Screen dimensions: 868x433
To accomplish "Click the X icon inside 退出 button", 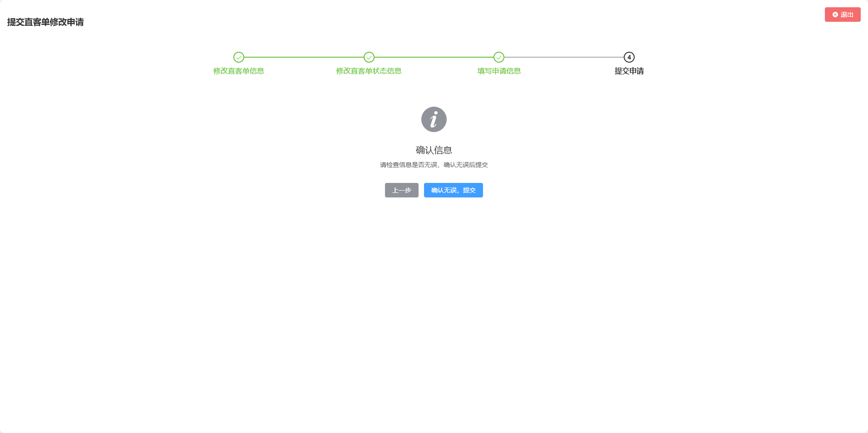I will 835,15.
